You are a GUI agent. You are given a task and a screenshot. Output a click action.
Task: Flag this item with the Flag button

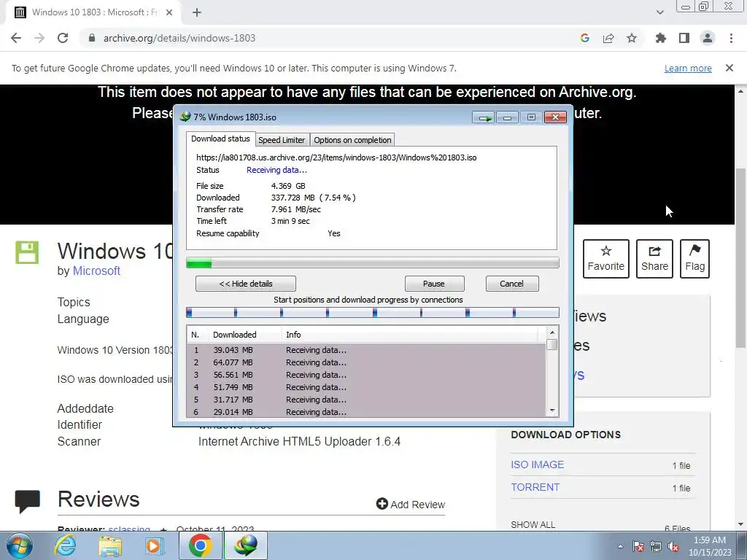pos(694,259)
